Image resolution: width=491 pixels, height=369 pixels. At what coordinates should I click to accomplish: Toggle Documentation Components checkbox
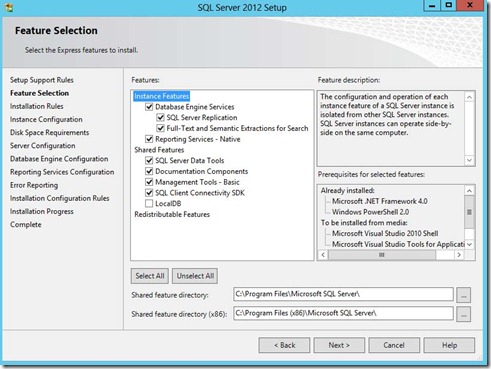[x=149, y=171]
